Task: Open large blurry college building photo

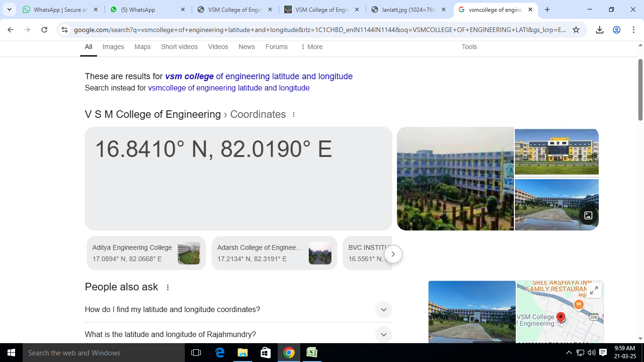Action: [x=455, y=179]
